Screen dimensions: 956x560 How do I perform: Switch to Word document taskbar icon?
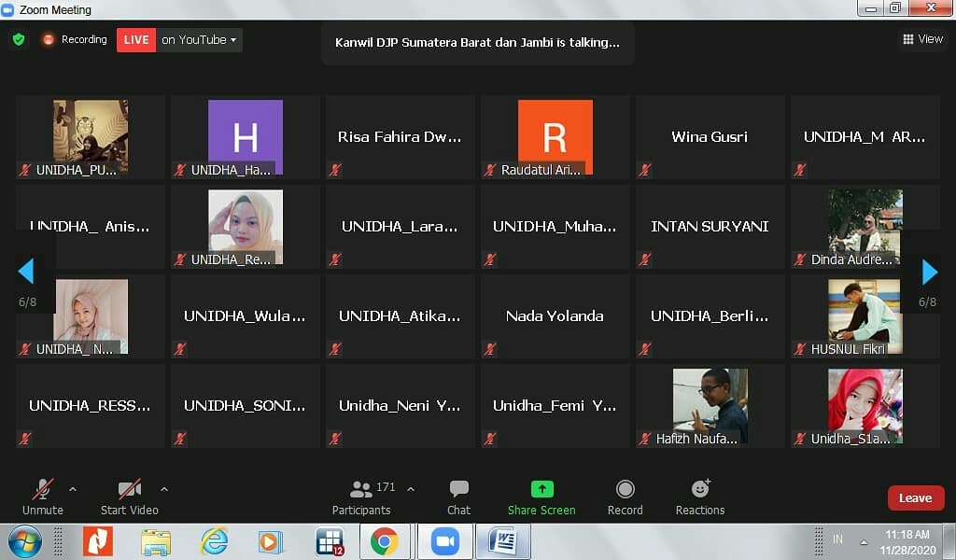click(x=503, y=541)
